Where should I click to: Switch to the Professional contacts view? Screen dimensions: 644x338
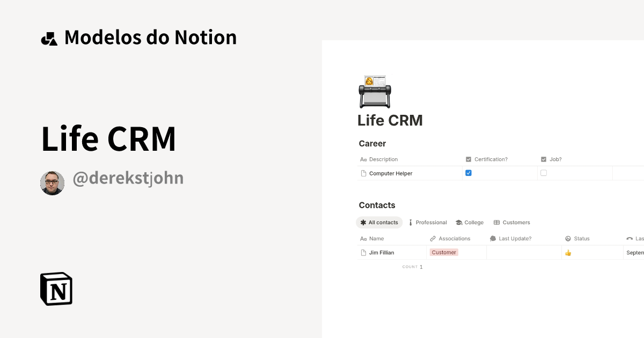[x=428, y=222]
